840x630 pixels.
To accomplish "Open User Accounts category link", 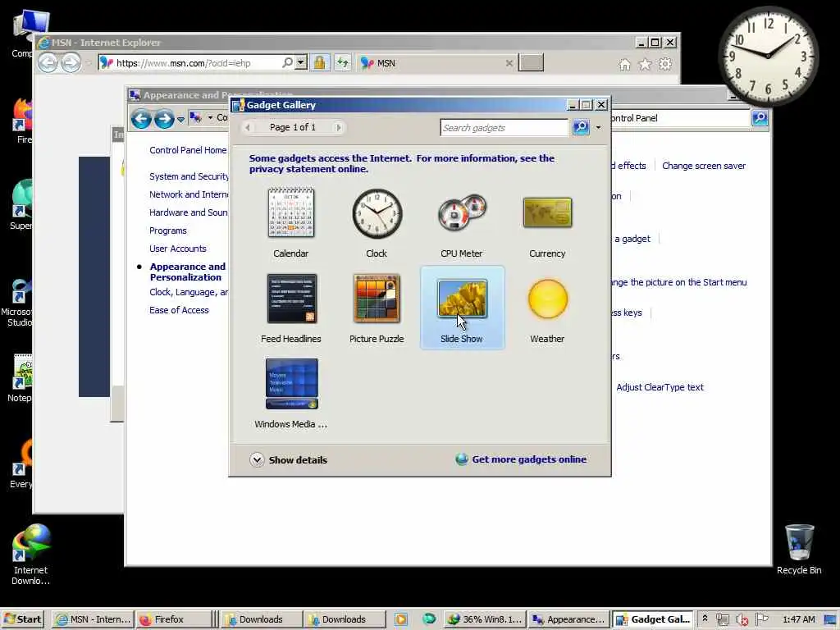I will coord(177,249).
